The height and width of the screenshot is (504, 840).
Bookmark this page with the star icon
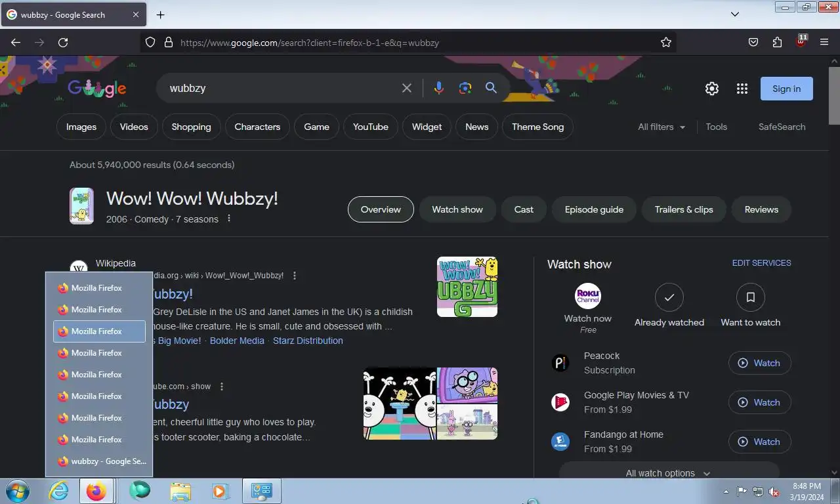point(666,42)
